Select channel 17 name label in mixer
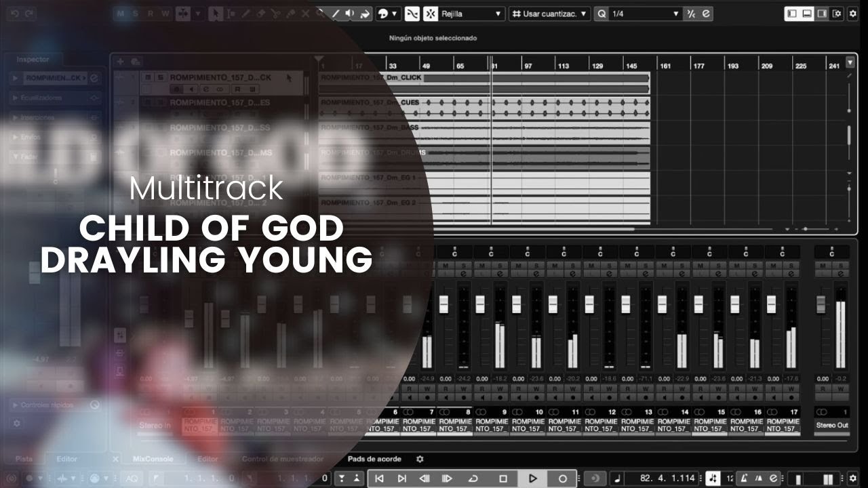Viewport: 868px width, 488px height. [x=782, y=425]
